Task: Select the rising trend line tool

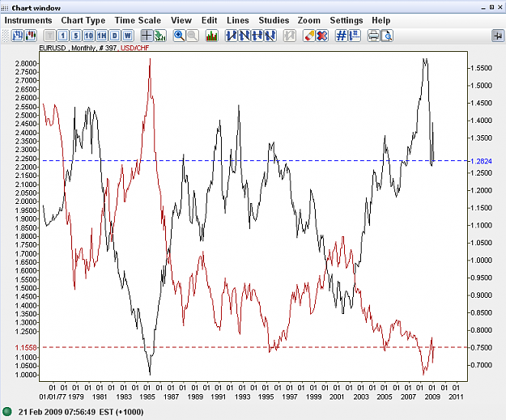Action: pos(232,36)
